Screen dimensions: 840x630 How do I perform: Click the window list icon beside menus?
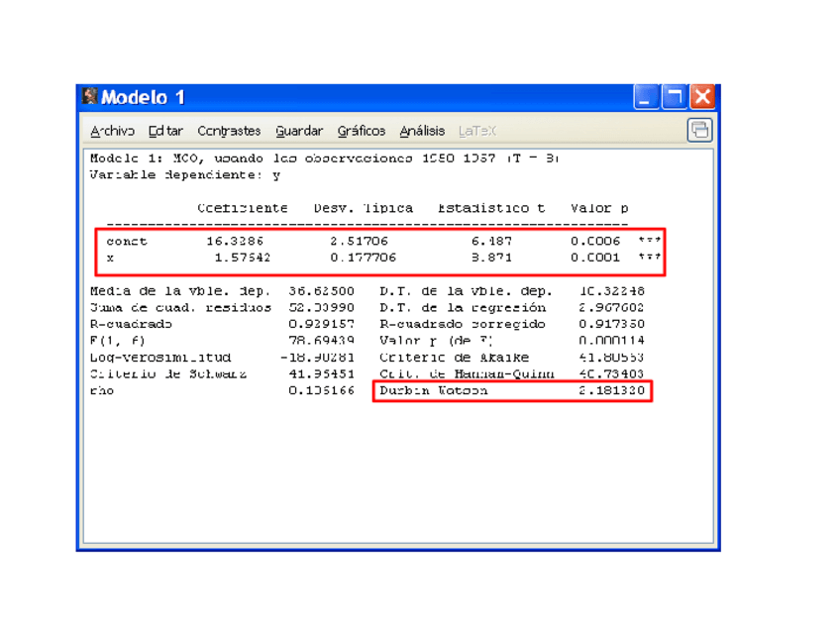(x=699, y=130)
